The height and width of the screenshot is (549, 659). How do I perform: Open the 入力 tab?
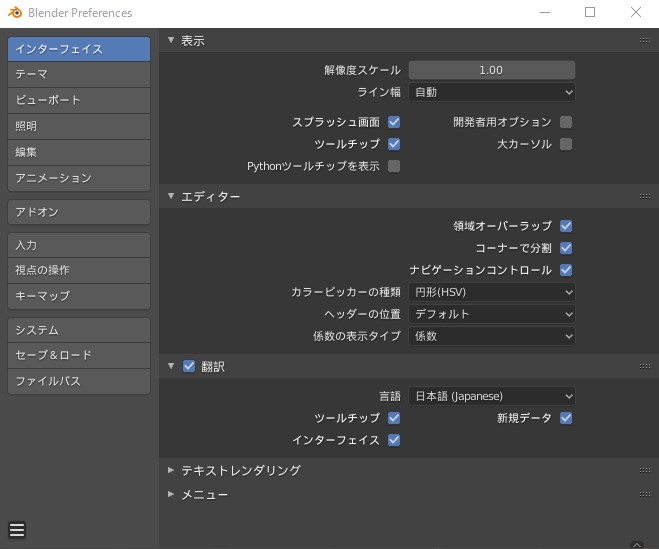(x=79, y=245)
